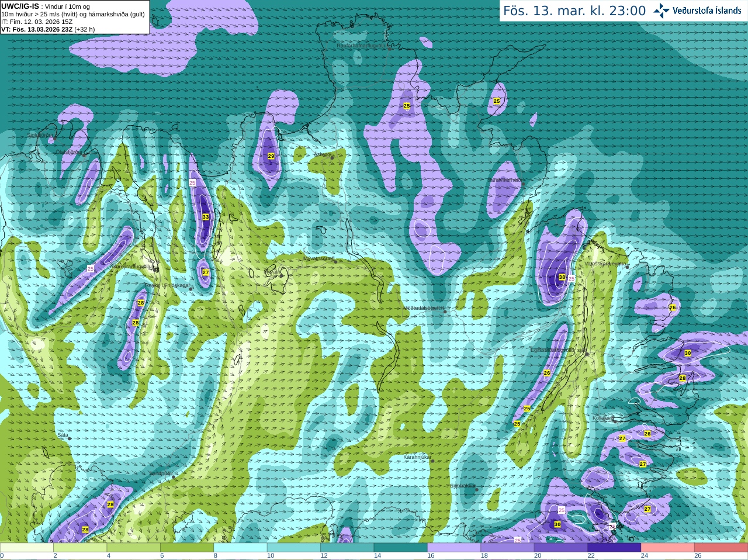This screenshot has height=560, width=748.
Task: Select the 18–20 m/s legend color
Action: click(x=508, y=548)
